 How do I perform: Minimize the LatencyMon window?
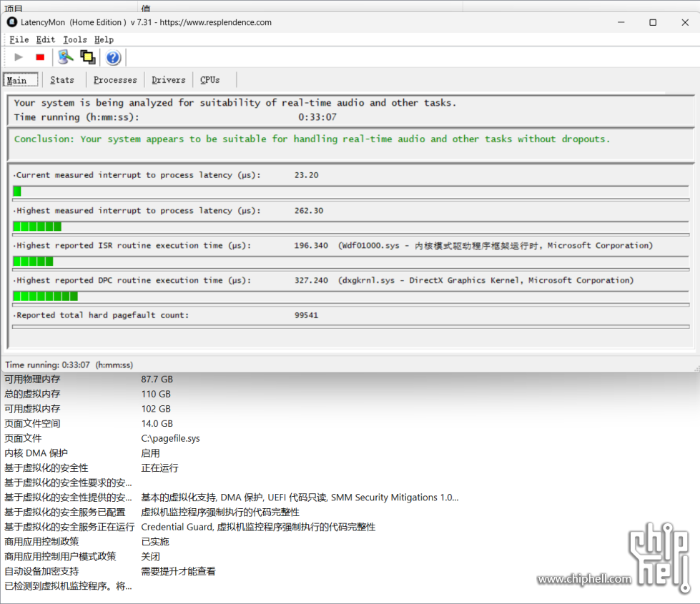click(620, 22)
